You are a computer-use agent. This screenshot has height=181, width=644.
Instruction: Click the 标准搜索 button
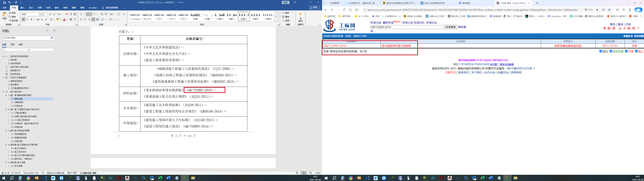pyautogui.click(x=451, y=27)
